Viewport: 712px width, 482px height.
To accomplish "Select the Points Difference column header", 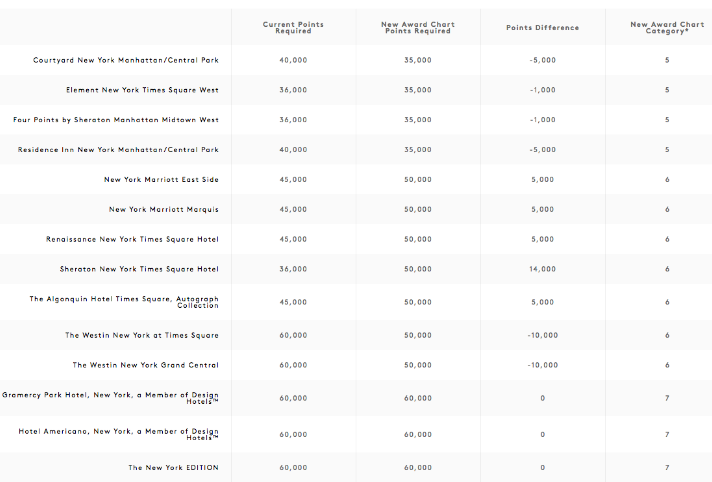I will [x=542, y=28].
